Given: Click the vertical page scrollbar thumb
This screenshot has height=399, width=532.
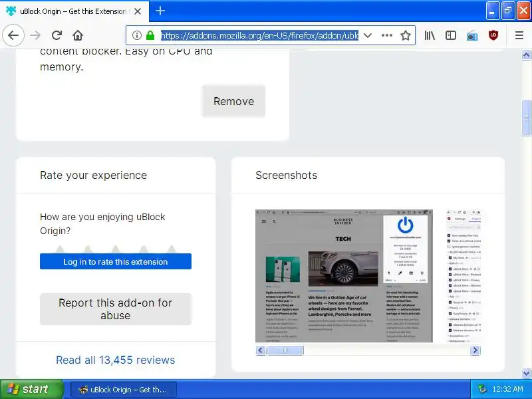Looking at the screenshot, I should pos(526,118).
